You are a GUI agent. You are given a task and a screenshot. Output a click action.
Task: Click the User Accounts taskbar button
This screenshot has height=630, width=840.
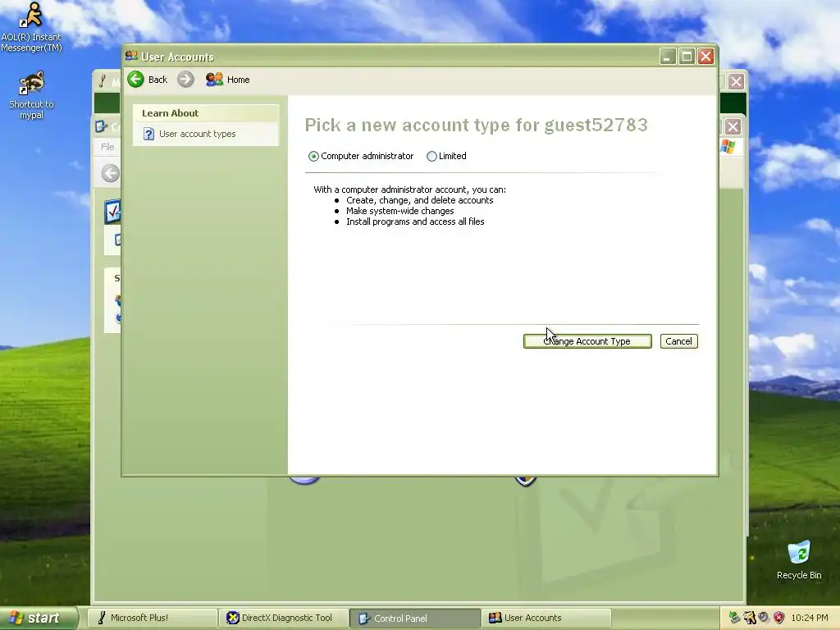(x=546, y=619)
